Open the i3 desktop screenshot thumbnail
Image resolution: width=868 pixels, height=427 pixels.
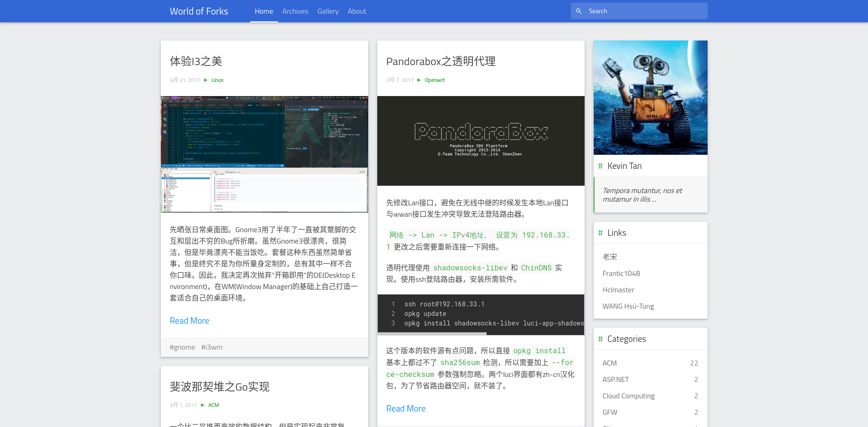(x=264, y=154)
